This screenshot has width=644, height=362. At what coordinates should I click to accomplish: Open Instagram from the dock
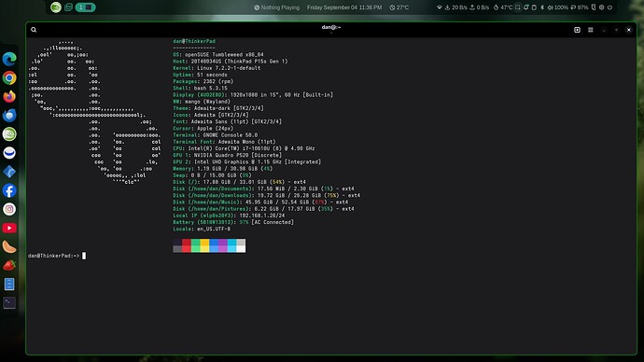tap(9, 209)
